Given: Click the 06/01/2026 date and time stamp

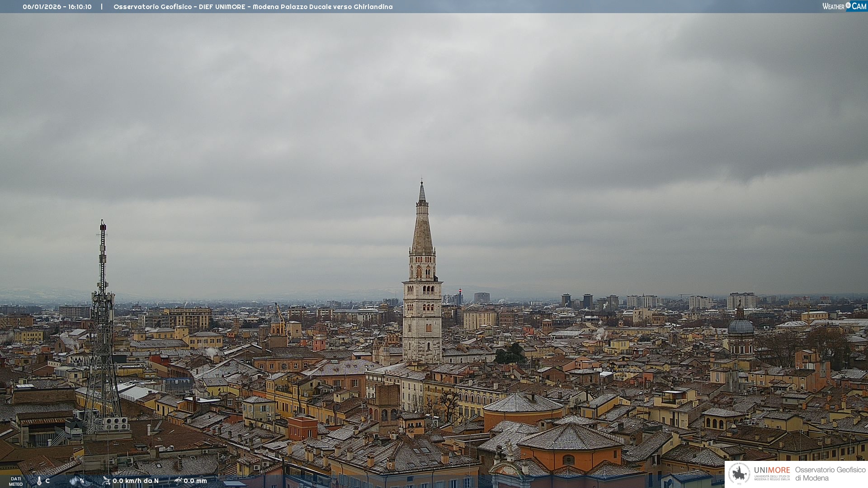Looking at the screenshot, I should tap(57, 7).
